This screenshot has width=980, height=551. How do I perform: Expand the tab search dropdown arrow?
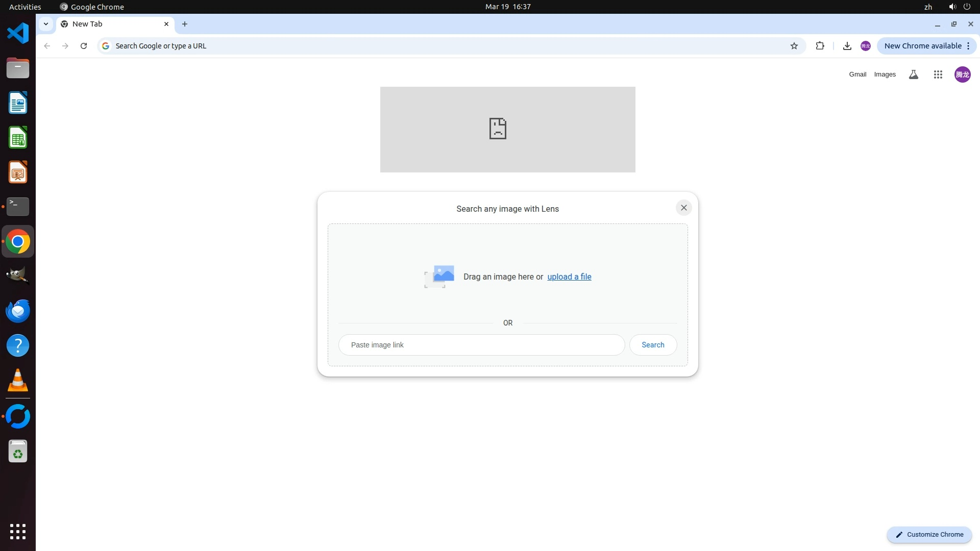click(x=46, y=24)
